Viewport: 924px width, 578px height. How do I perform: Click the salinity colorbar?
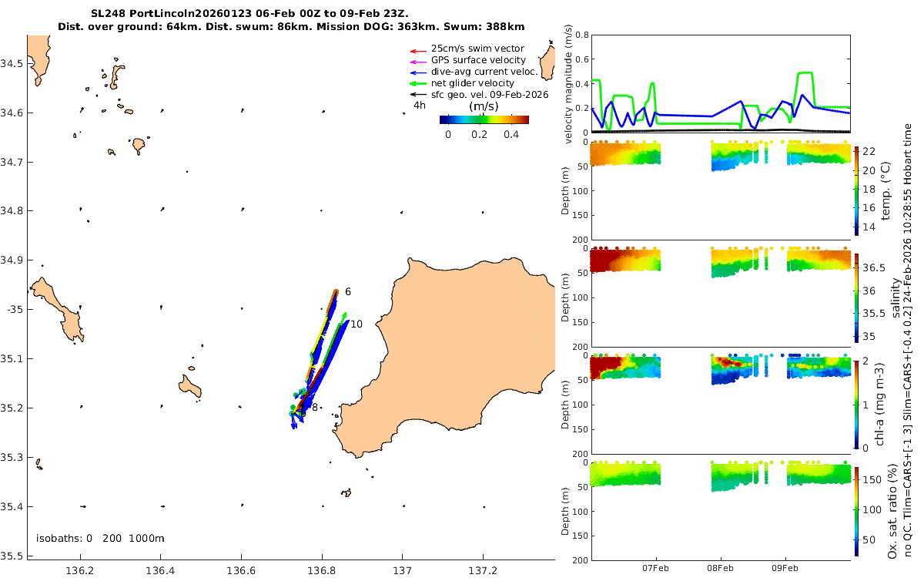856,297
